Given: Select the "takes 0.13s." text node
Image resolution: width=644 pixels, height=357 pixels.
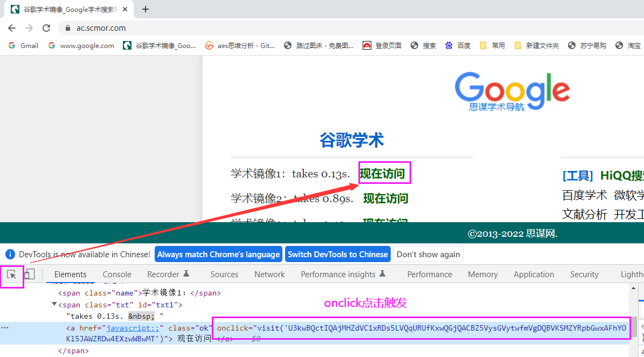Looking at the screenshot, I should click(115, 316).
